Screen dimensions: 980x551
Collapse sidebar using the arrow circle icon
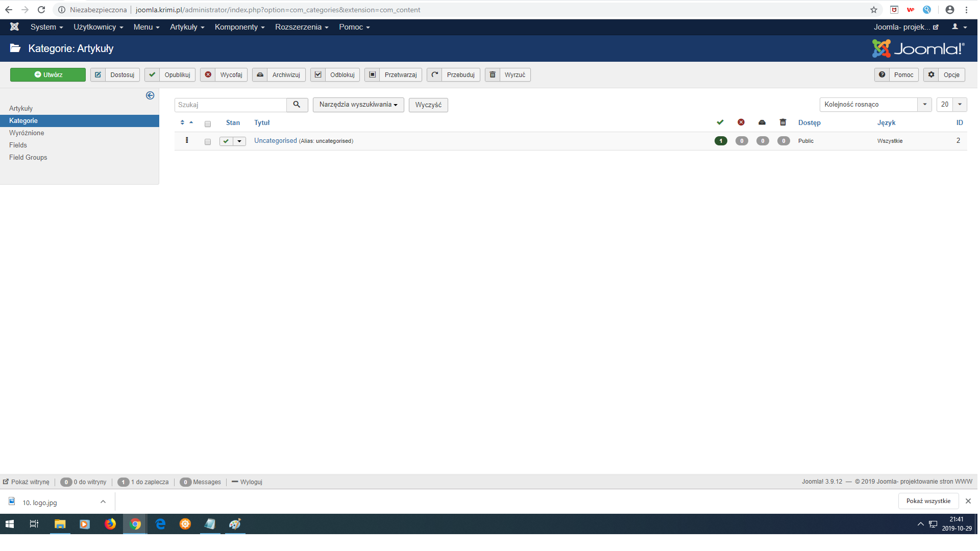click(x=150, y=95)
